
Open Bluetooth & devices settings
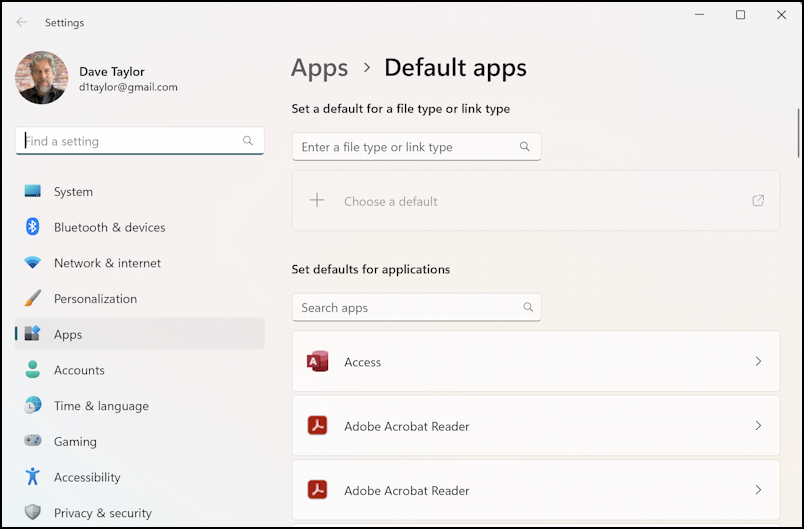click(139, 227)
